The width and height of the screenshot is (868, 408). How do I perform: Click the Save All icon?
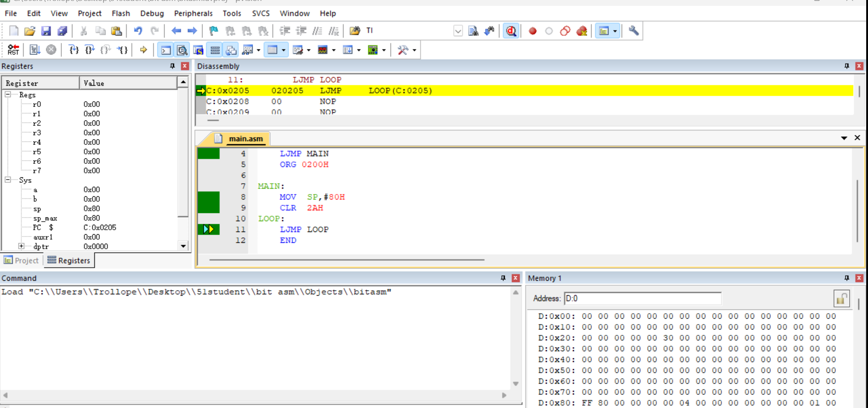[x=62, y=31]
